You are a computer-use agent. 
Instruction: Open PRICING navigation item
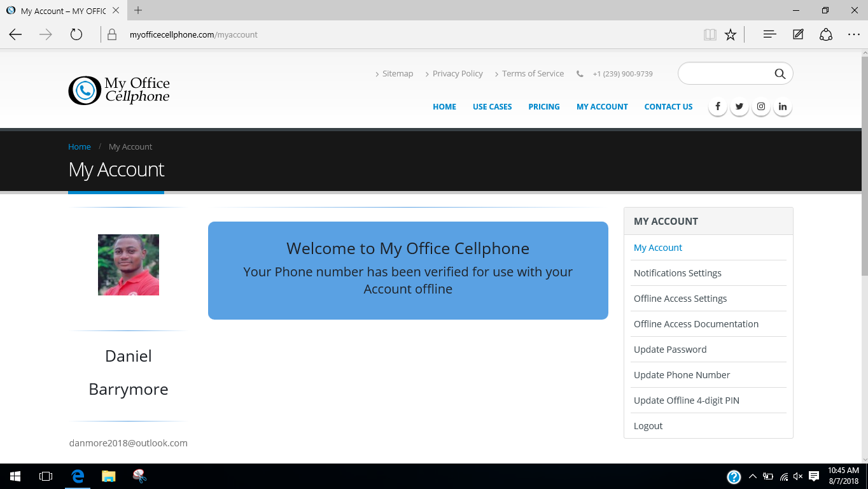tap(544, 107)
